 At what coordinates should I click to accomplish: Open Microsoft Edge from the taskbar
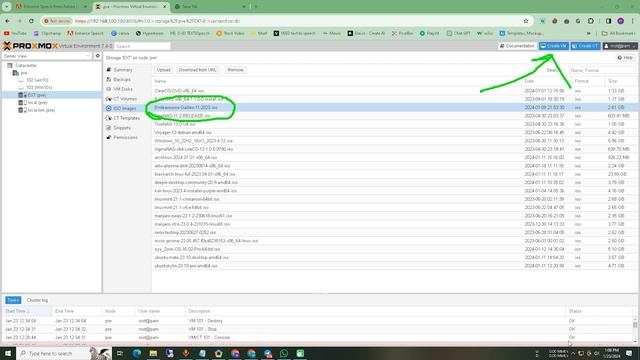click(137, 353)
